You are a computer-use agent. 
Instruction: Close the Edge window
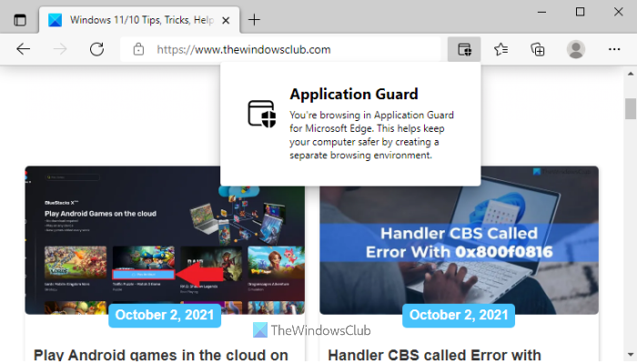pos(618,12)
